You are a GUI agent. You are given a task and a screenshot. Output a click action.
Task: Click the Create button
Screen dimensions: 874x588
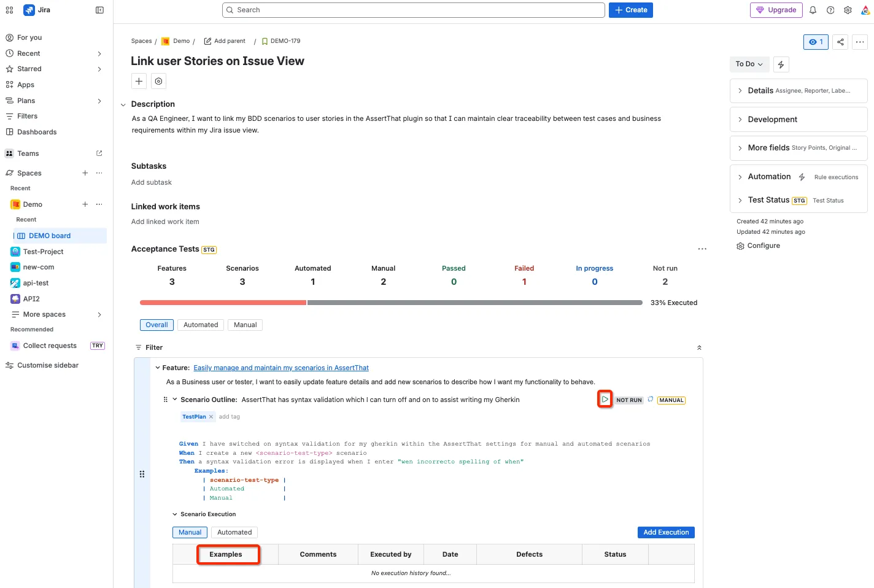[x=631, y=10]
